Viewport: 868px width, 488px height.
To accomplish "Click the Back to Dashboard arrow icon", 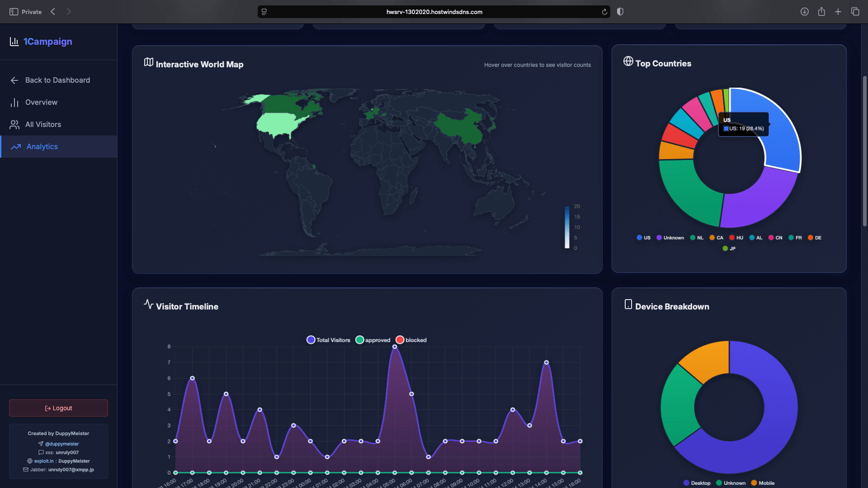I will 14,80.
